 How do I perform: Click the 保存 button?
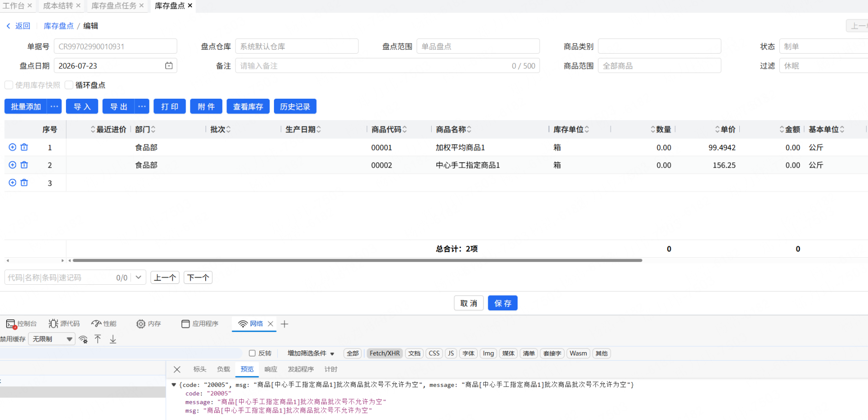[503, 303]
